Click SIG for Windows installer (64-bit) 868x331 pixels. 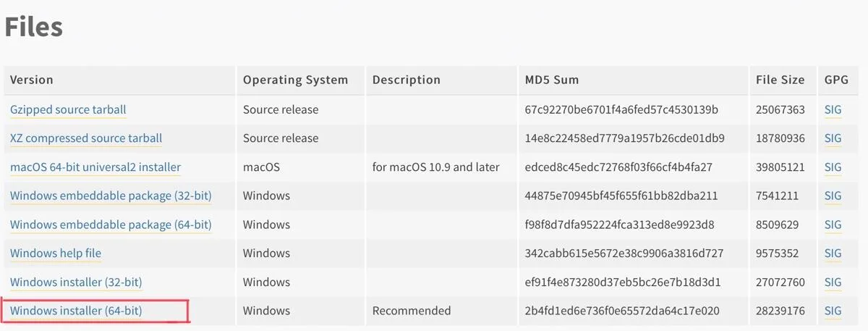[833, 311]
